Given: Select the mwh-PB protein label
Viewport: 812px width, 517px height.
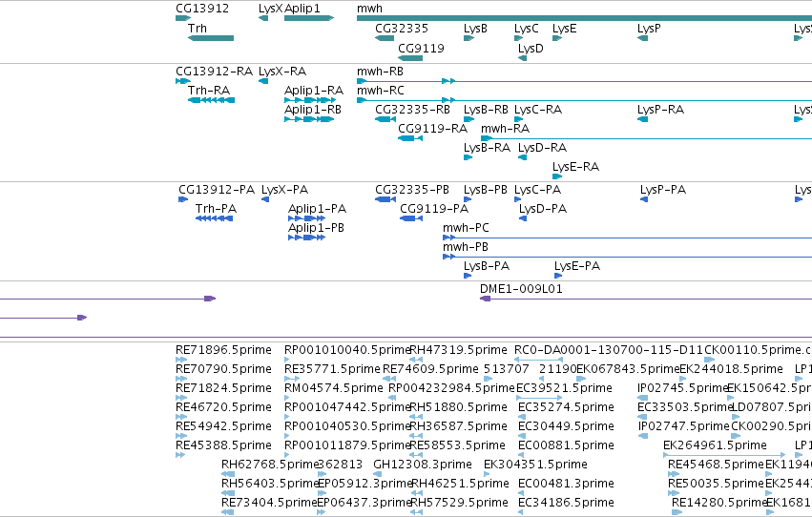Looking at the screenshot, I should pyautogui.click(x=466, y=247).
